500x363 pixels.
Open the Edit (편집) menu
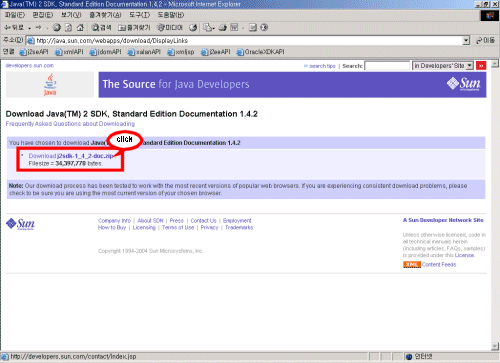(43, 15)
